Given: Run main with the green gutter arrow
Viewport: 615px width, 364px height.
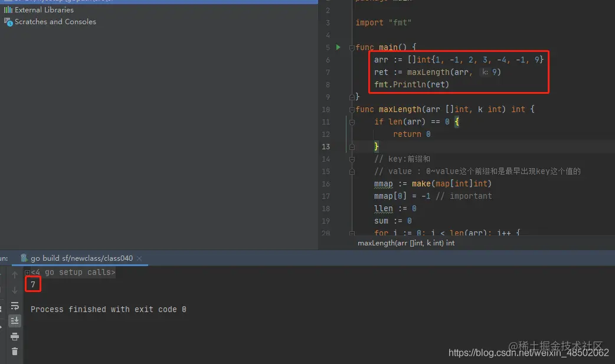Looking at the screenshot, I should (338, 47).
